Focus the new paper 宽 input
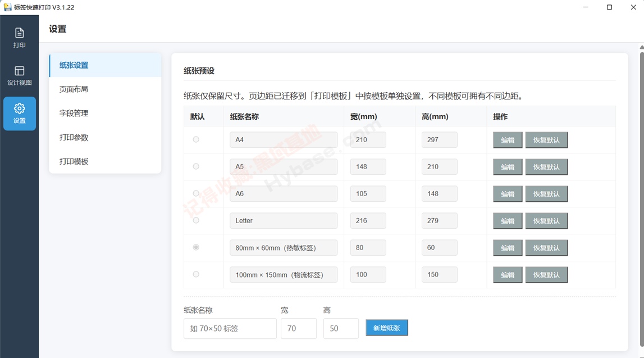This screenshot has height=358, width=644. coord(299,328)
